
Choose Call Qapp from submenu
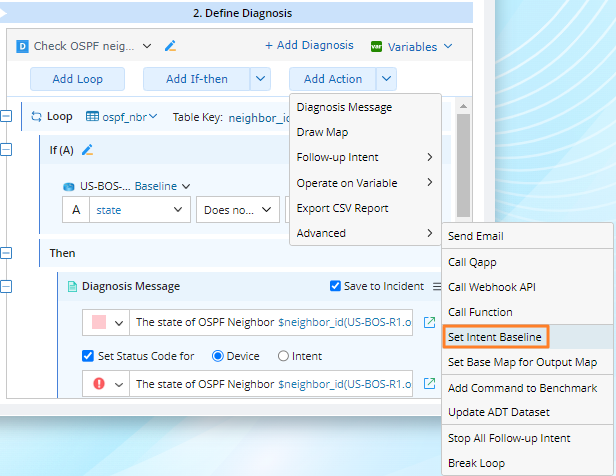click(x=528, y=262)
